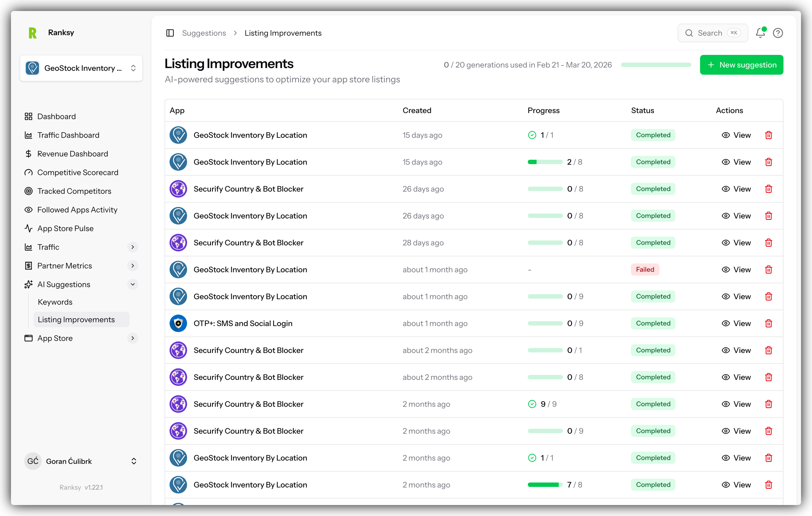Viewport: 812px width, 516px height.
Task: Click the 'Listing Improvements' page heading
Action: pos(229,64)
